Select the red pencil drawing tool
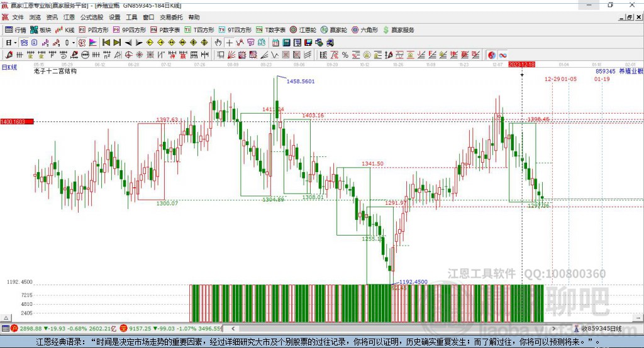The width and height of the screenshot is (644, 348). [9, 55]
